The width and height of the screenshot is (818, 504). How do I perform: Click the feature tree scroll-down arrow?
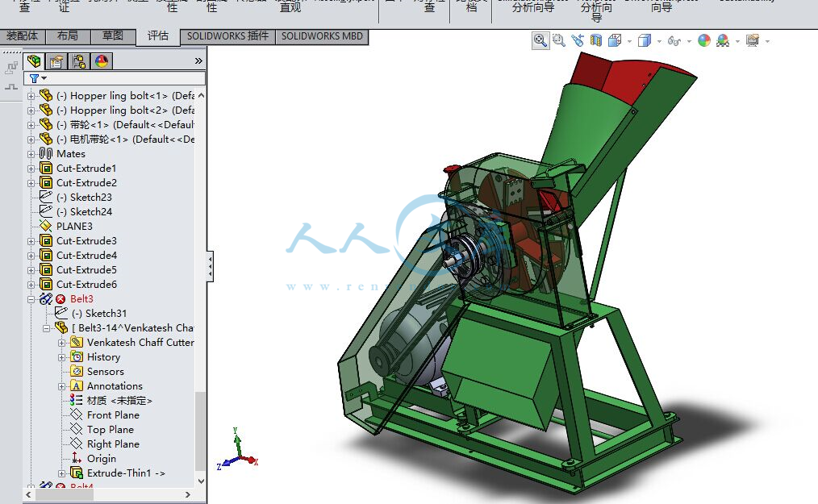pyautogui.click(x=201, y=481)
